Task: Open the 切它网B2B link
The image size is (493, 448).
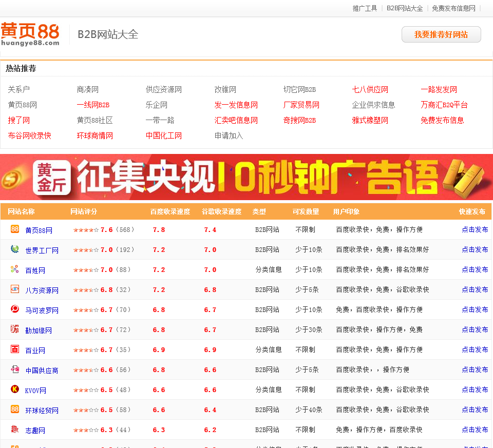Action: pyautogui.click(x=299, y=89)
